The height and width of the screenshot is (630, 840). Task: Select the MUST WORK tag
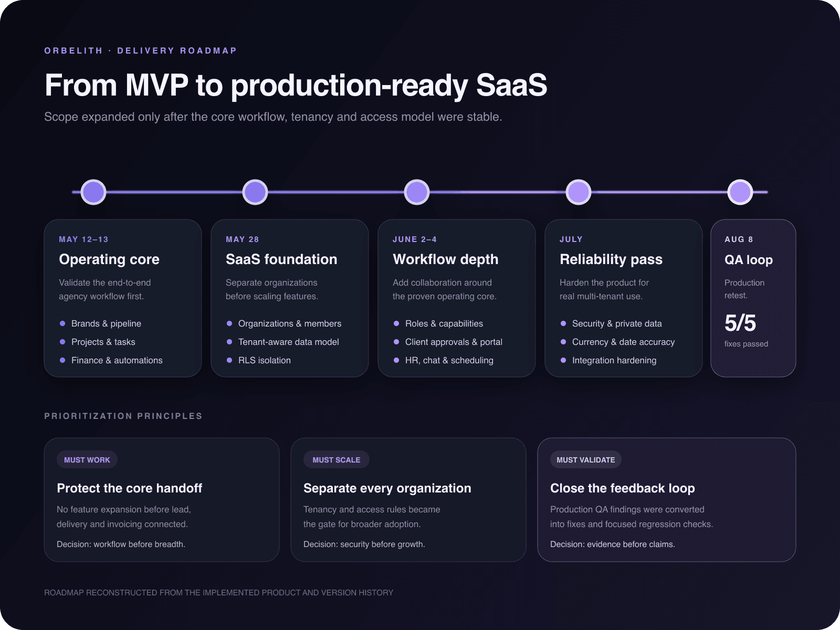tap(87, 460)
